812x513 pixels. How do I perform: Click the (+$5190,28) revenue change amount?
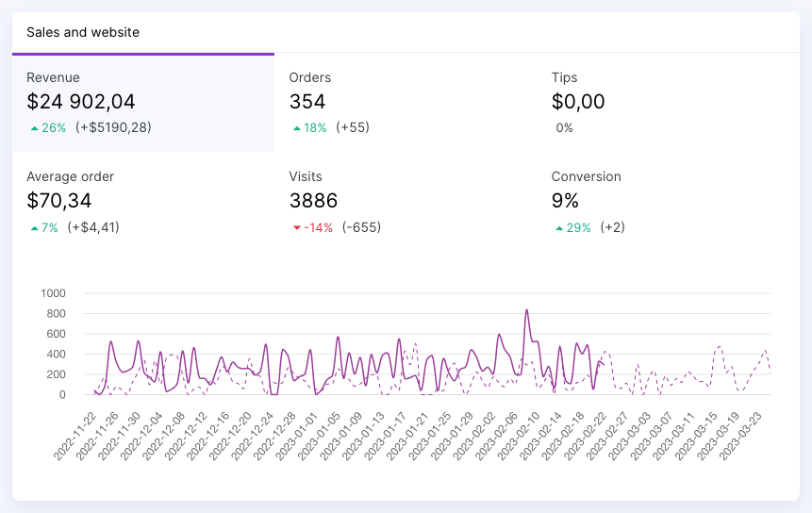pyautogui.click(x=113, y=127)
